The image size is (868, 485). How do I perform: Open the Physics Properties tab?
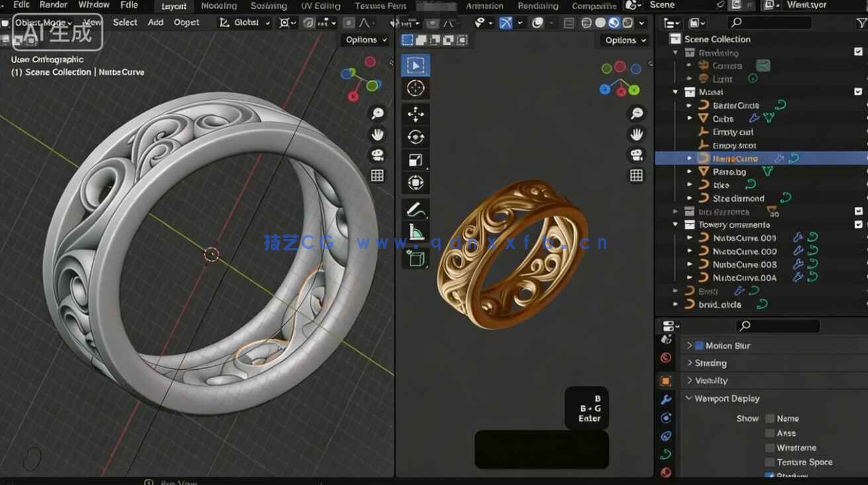pyautogui.click(x=667, y=435)
